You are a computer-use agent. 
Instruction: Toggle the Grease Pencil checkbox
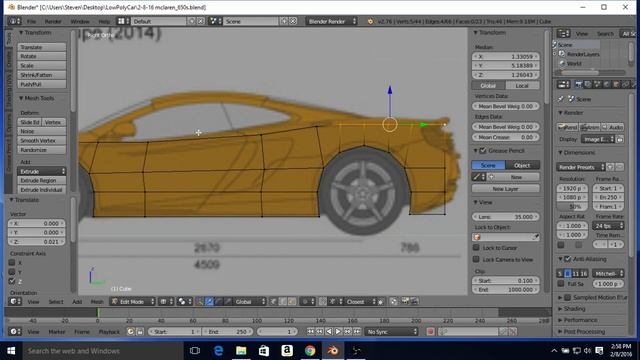pos(483,151)
